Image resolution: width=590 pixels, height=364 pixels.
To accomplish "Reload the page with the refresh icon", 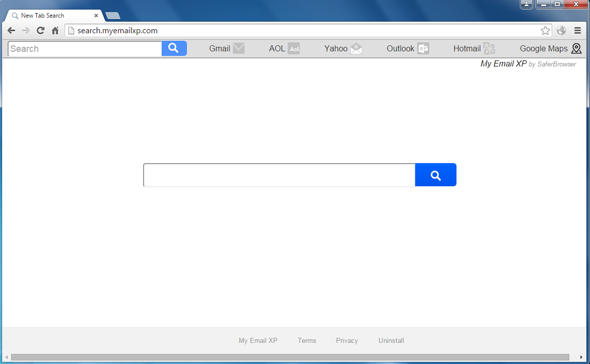I will 41,30.
